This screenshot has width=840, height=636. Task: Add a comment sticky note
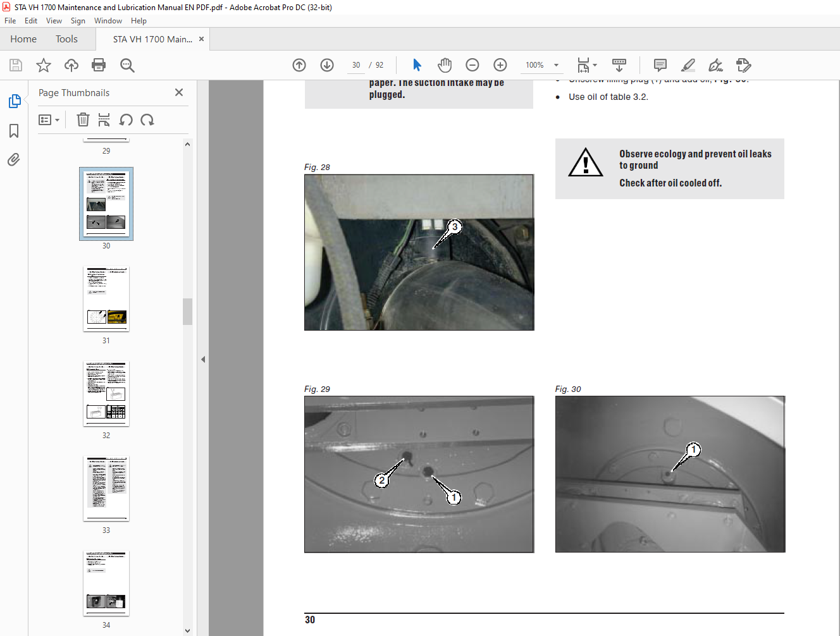pyautogui.click(x=660, y=65)
